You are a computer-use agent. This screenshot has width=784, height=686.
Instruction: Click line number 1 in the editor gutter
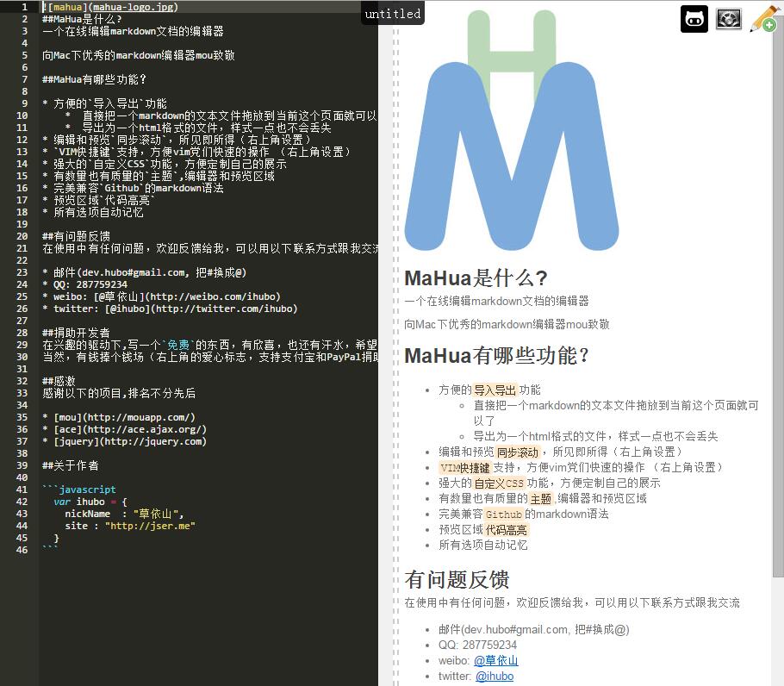tap(26, 6)
